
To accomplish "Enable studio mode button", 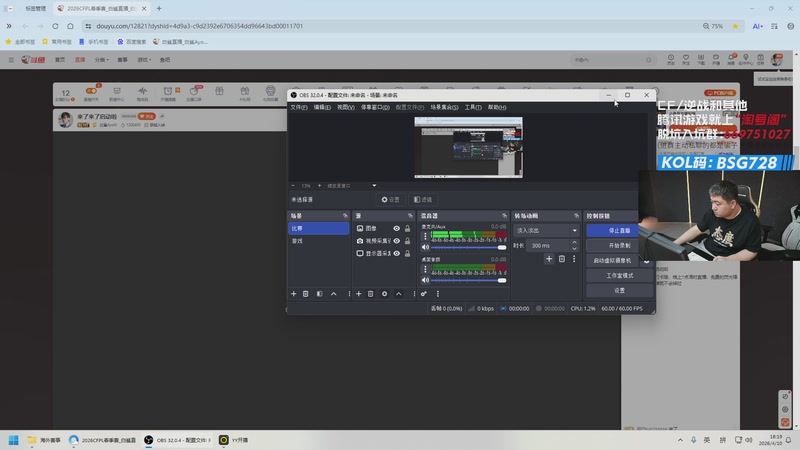I will 619,276.
